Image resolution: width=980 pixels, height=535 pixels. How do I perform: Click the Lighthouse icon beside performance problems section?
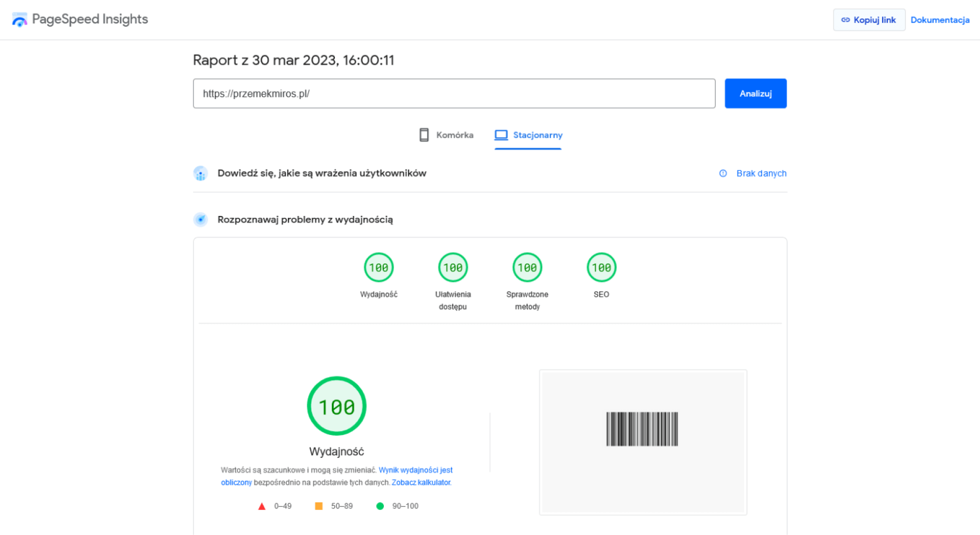[201, 220]
